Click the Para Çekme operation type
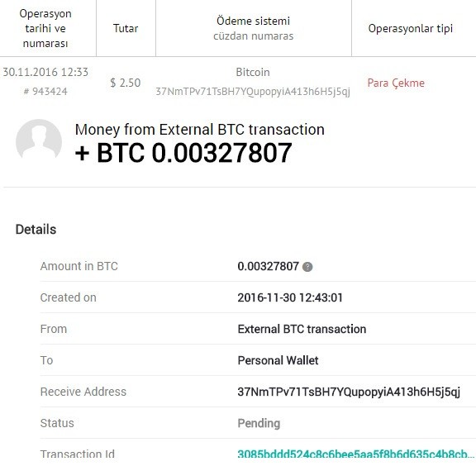Image resolution: width=476 pixels, height=466 pixels. [396, 83]
